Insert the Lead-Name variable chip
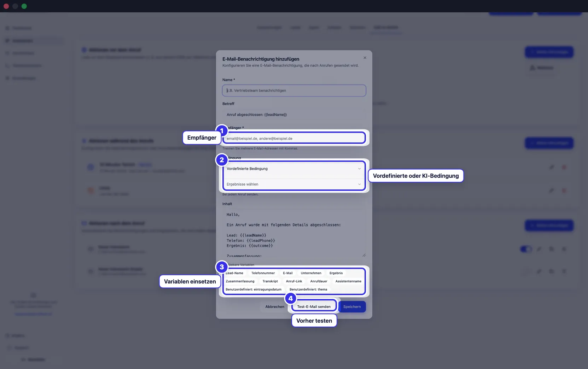This screenshot has width=588, height=369. point(234,273)
